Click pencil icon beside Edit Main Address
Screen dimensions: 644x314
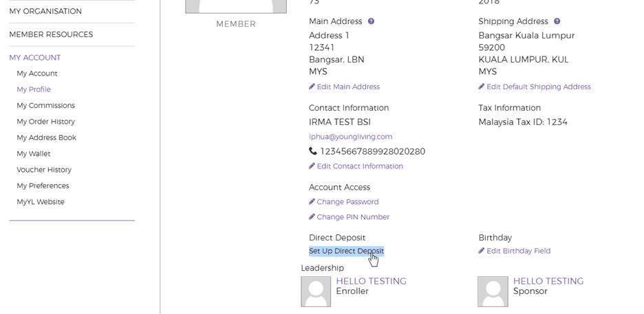312,87
